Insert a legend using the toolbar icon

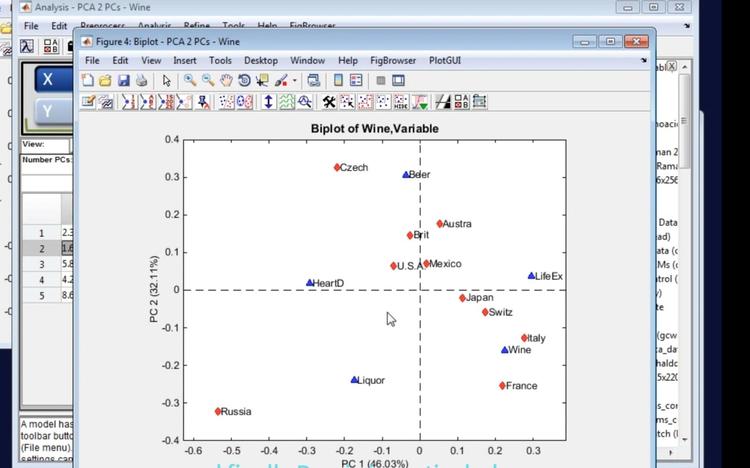coord(356,80)
